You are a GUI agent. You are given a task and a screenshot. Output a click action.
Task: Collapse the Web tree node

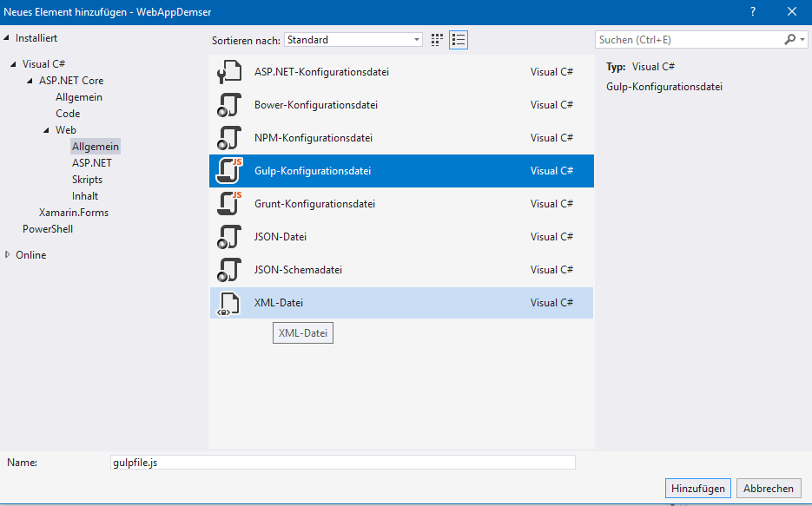[x=47, y=130]
